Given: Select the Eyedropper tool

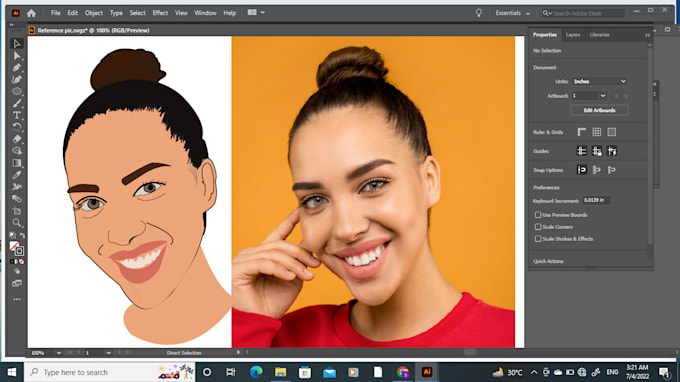Looking at the screenshot, I should [17, 175].
